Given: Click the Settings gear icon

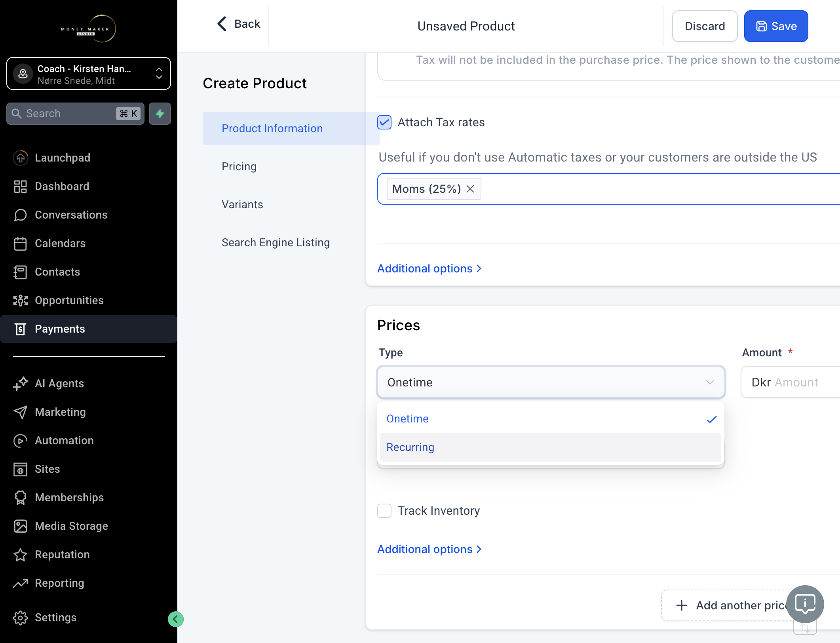Looking at the screenshot, I should click(x=20, y=617).
